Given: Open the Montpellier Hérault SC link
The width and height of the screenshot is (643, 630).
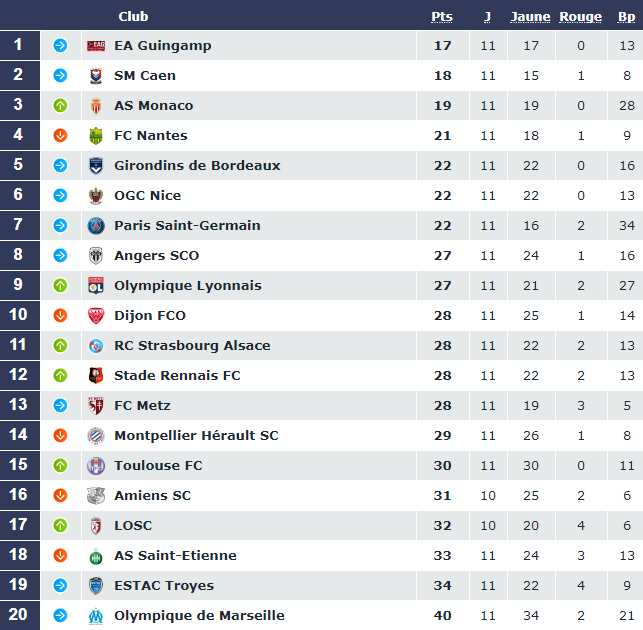Looking at the screenshot, I should [x=196, y=436].
